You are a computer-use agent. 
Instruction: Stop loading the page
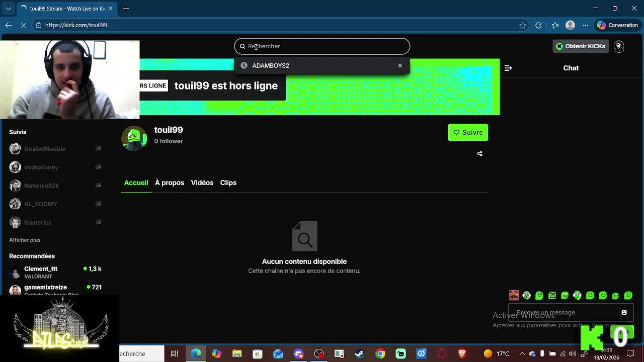[24, 25]
